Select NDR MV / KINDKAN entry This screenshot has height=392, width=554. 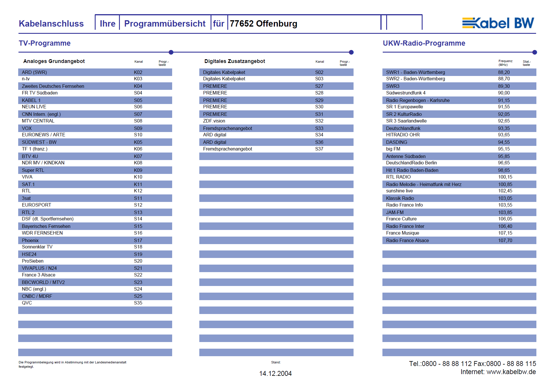pyautogui.click(x=95, y=163)
